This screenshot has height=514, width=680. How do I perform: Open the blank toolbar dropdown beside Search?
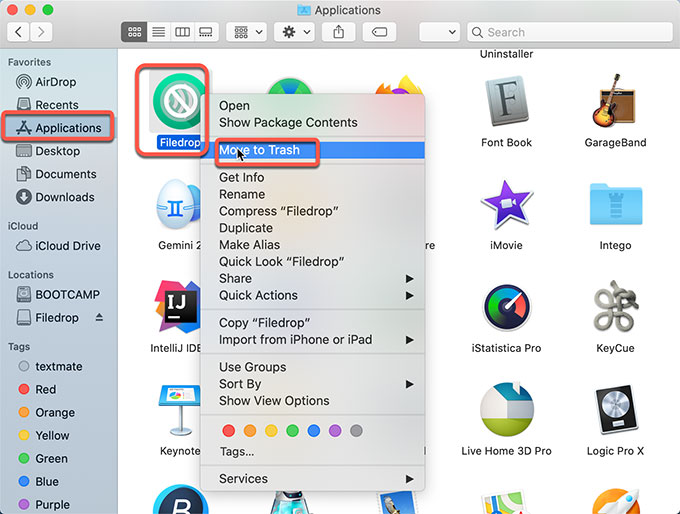point(440,32)
